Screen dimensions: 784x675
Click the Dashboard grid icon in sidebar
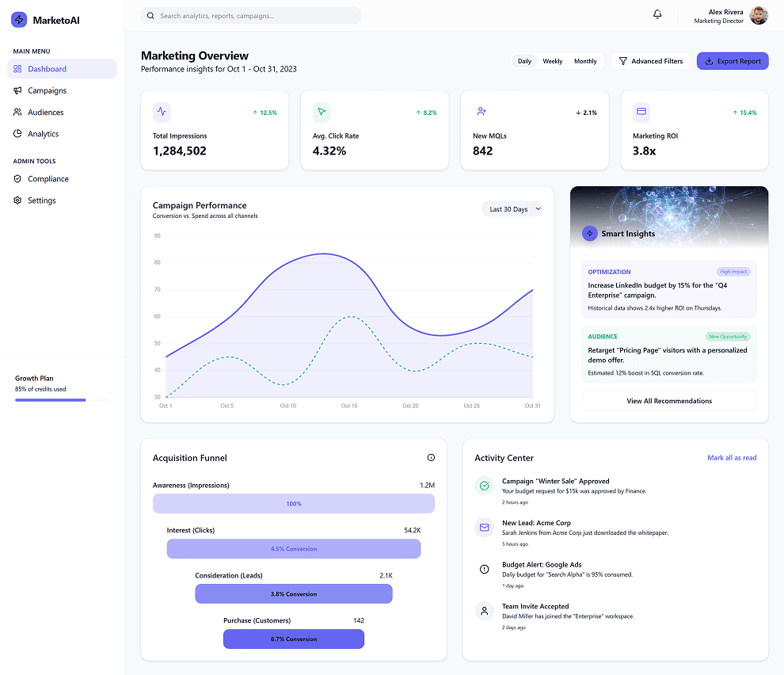(17, 69)
